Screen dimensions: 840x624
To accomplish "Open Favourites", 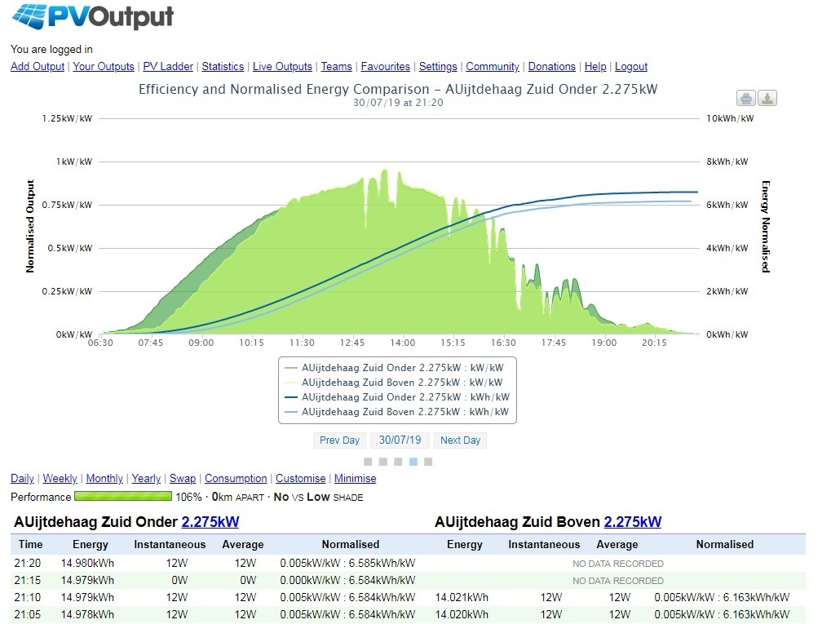I will (385, 66).
